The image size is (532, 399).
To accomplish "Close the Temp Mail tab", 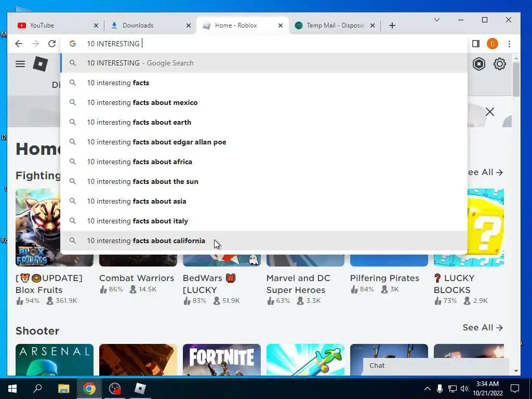I will [x=372, y=25].
